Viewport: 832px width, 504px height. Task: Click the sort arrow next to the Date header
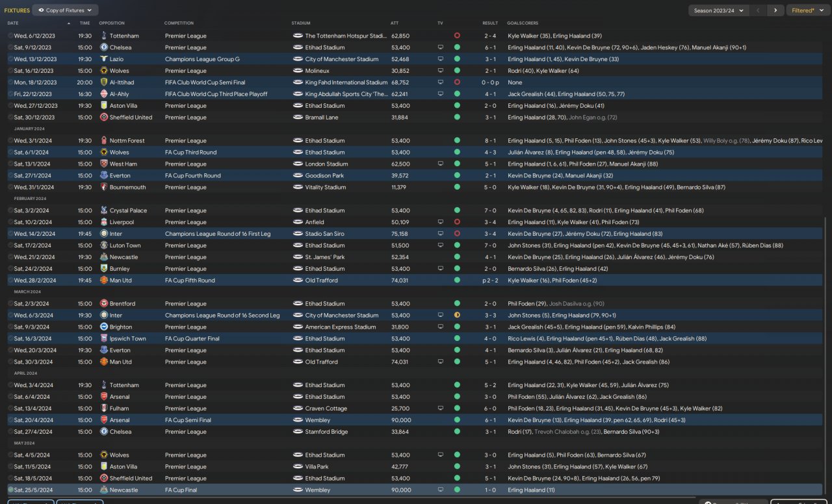click(x=68, y=23)
